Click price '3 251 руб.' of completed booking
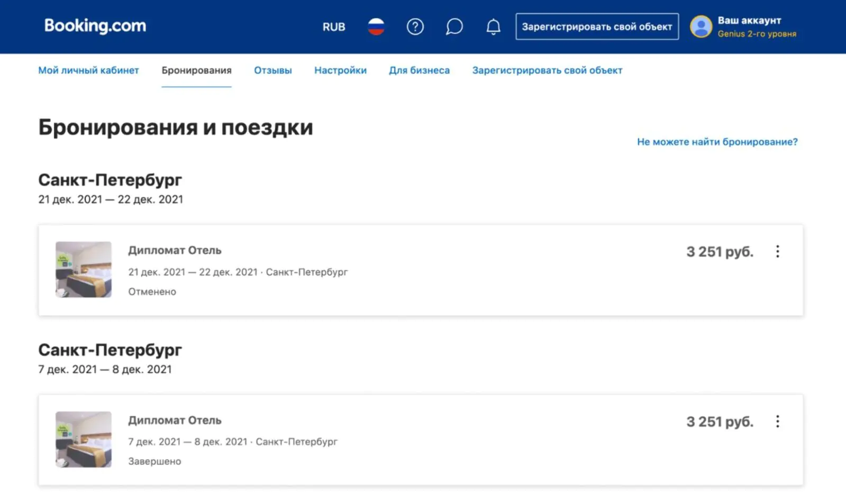Screen dimensions: 846x504 click(720, 421)
